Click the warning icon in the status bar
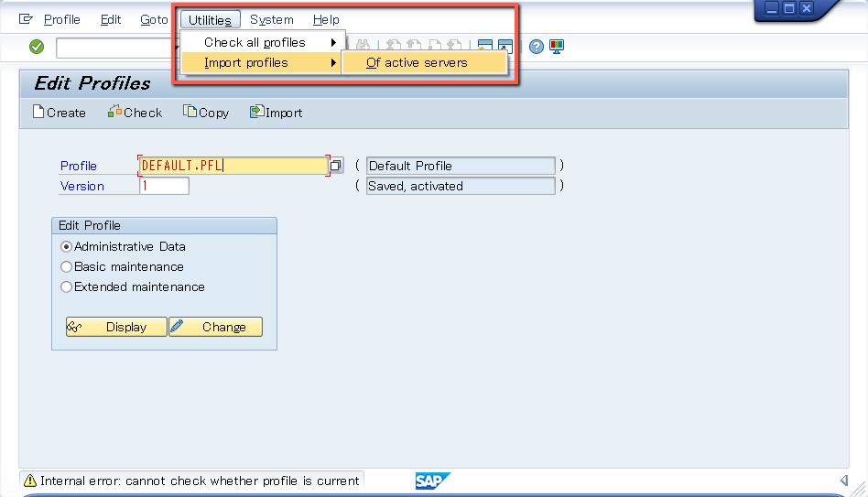 (30, 481)
